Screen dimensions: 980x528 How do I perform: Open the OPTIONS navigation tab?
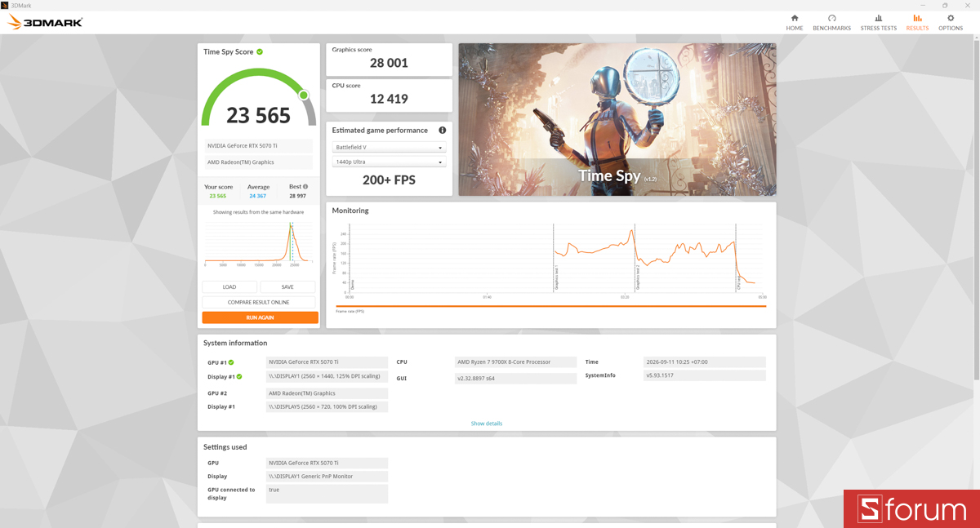[950, 23]
